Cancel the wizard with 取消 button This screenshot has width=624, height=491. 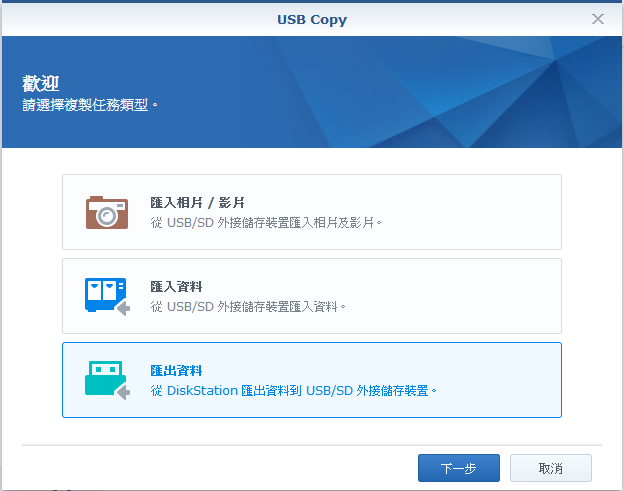[x=551, y=468]
